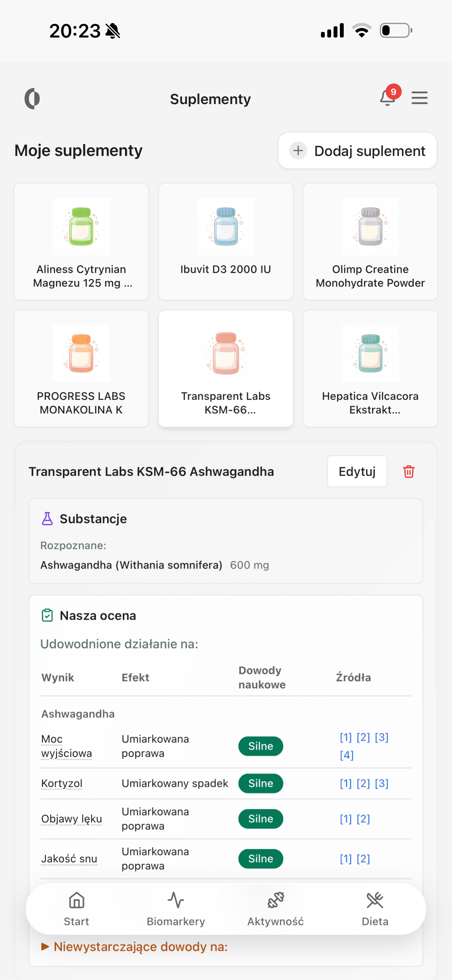This screenshot has height=980, width=452.
Task: Tap the Objawy lęku term
Action: coord(71,819)
